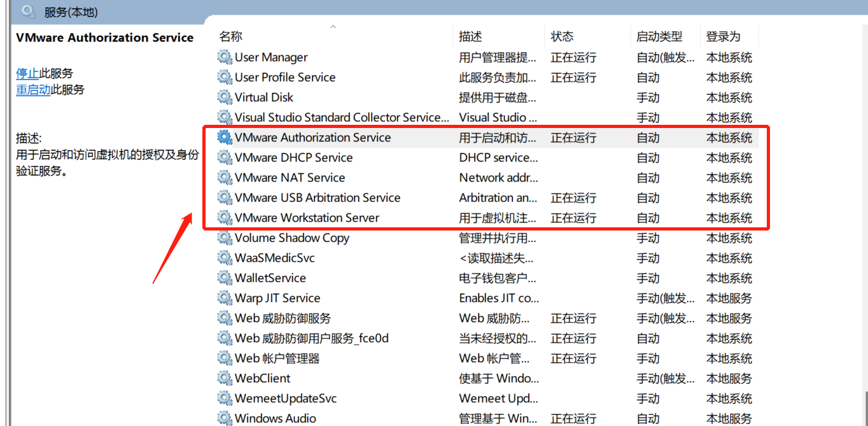Click 本地服务 login cell of Warp JIT Service

click(x=729, y=298)
